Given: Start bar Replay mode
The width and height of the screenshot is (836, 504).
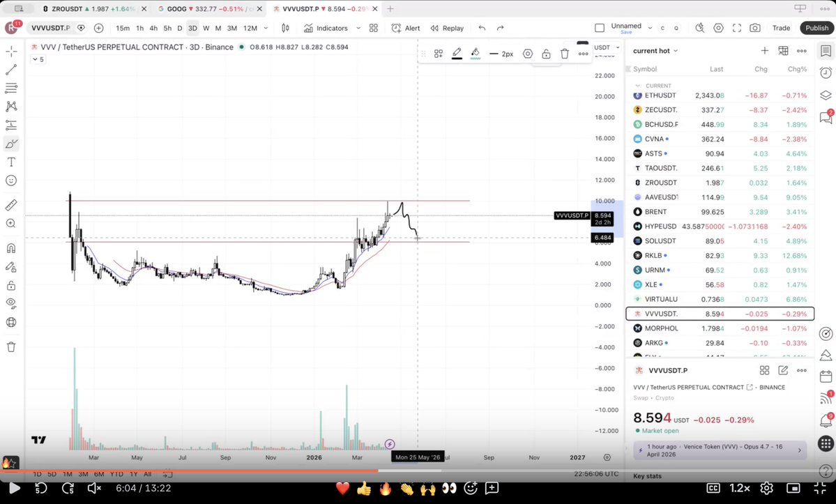Looking at the screenshot, I should point(447,29).
